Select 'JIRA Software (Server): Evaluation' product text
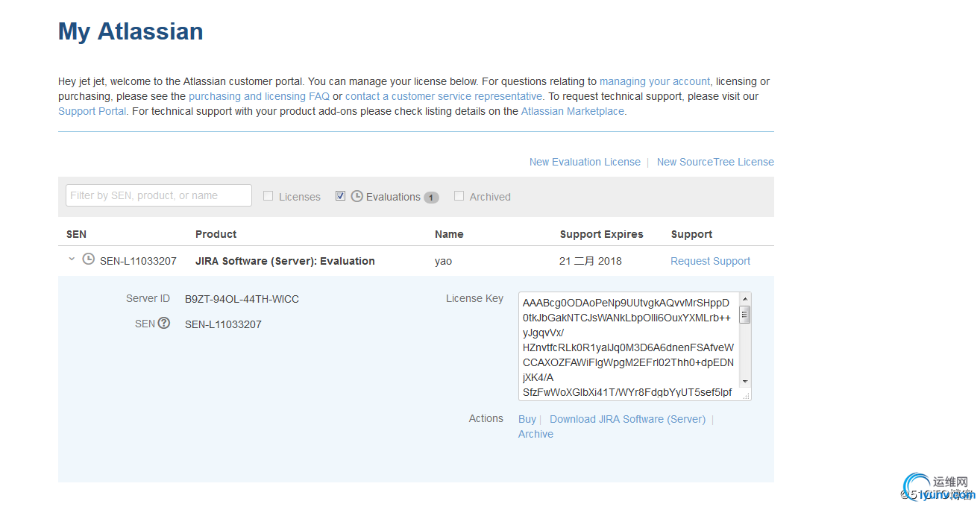The width and height of the screenshot is (980, 507). click(285, 261)
